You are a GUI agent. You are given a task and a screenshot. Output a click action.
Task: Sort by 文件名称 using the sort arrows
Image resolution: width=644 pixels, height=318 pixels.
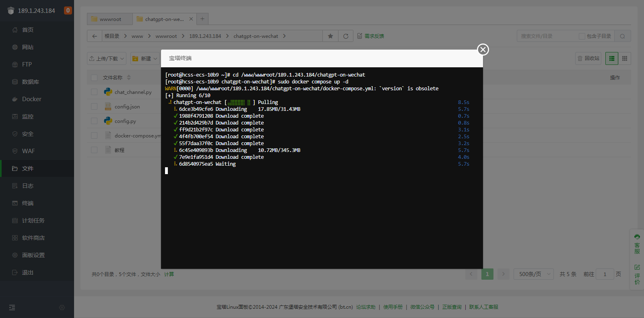[129, 77]
